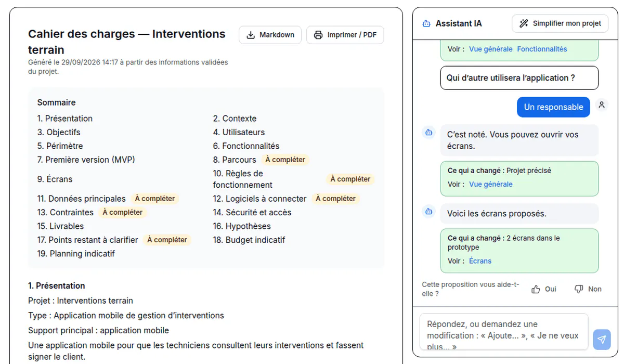Go to 4. Utilisateurs in the summary

click(239, 132)
